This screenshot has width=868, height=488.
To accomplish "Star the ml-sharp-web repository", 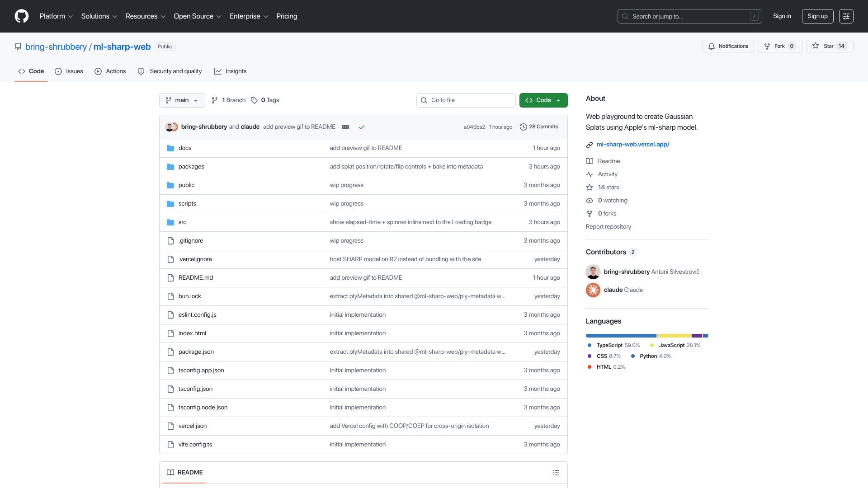I will coord(830,46).
